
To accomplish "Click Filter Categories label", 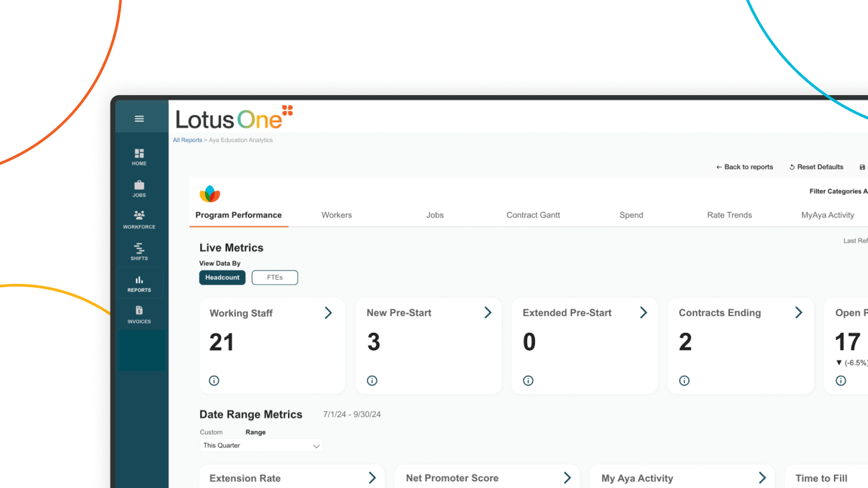I will (x=839, y=191).
